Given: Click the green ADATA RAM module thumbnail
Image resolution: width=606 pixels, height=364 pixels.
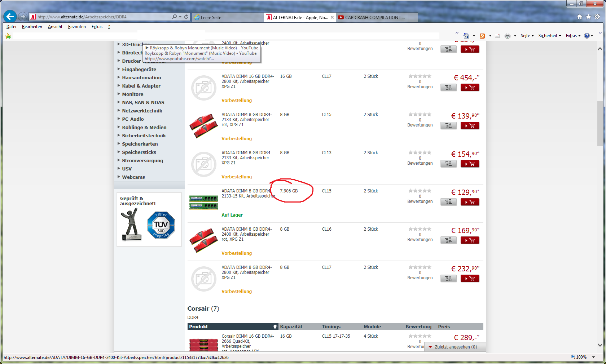Looking at the screenshot, I should [x=203, y=202].
